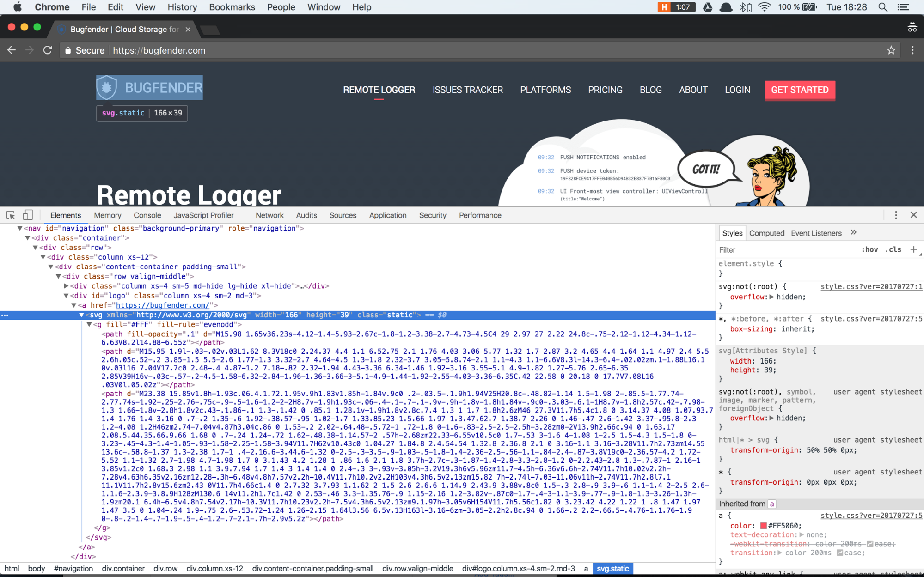Expand the overflow hidden property arrow
Viewport: 924px width, 577px height.
point(771,297)
